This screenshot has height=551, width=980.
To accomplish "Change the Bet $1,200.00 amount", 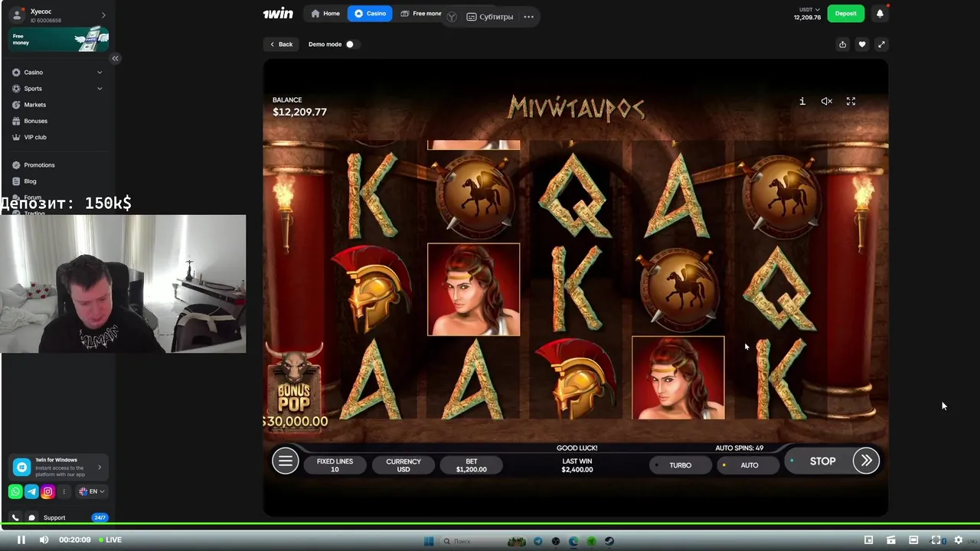I will [471, 465].
